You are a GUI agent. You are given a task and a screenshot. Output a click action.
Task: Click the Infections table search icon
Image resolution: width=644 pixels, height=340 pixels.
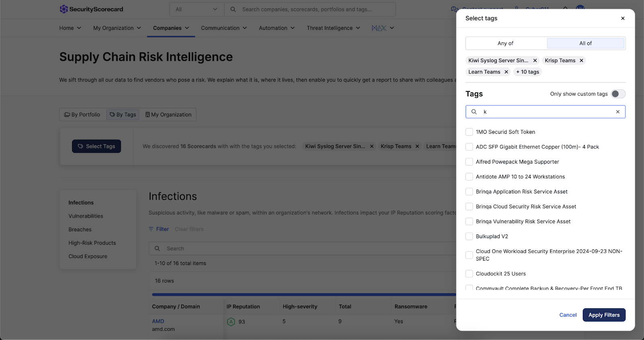157,249
